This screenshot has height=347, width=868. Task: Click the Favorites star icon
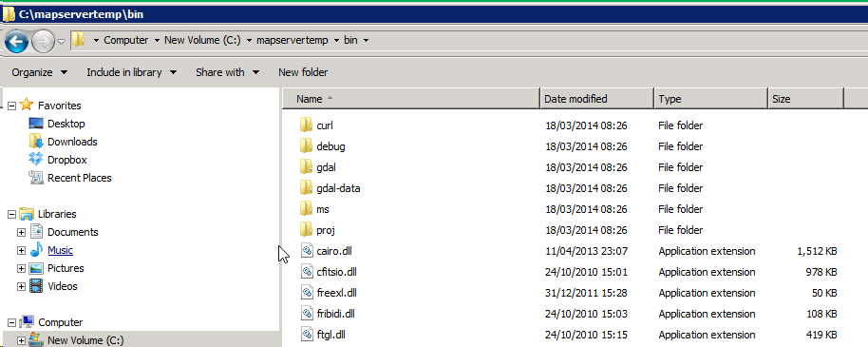pos(26,105)
